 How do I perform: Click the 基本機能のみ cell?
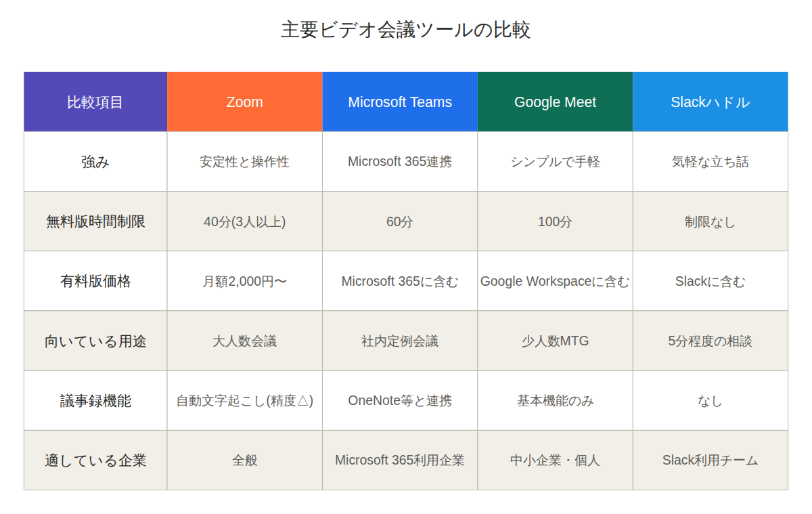[556, 400]
